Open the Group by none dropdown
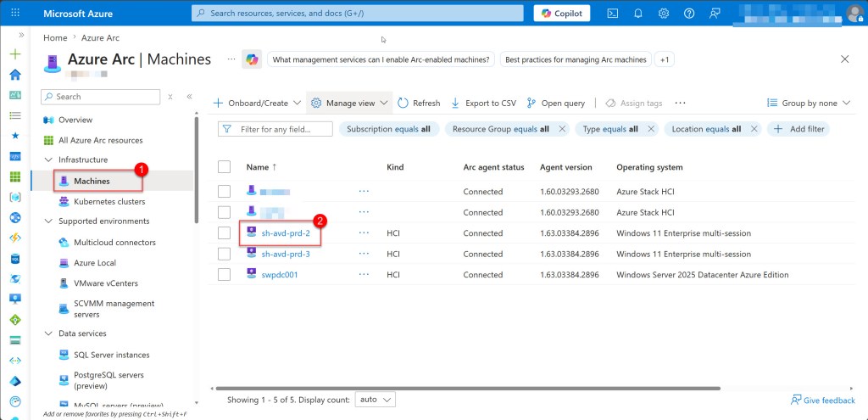This screenshot has width=868, height=420. [x=809, y=103]
